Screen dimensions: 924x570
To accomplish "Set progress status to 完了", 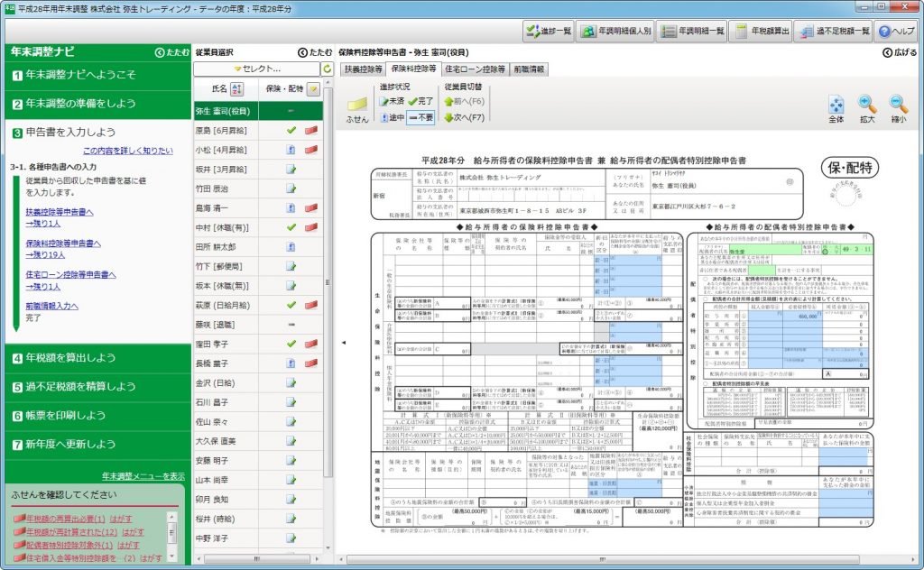I will click(420, 101).
